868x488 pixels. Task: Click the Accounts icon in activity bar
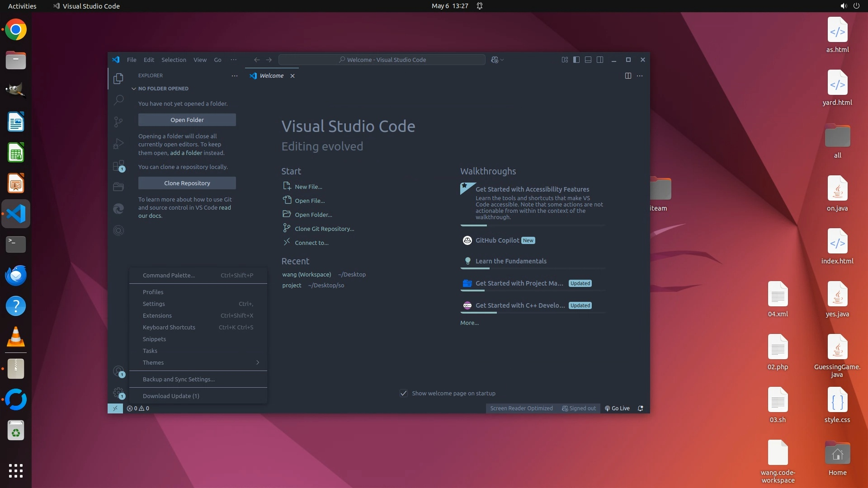point(118,371)
